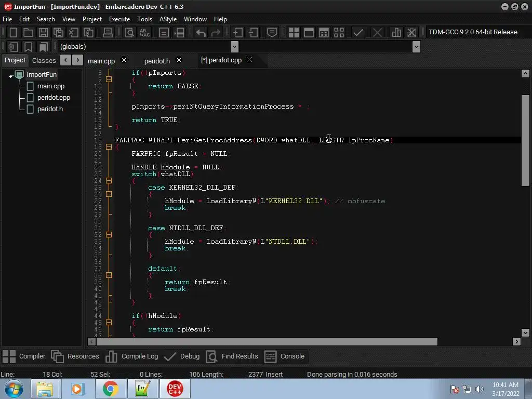Click the Rebuild All icon
Screen dimensions: 532x399
click(x=339, y=33)
